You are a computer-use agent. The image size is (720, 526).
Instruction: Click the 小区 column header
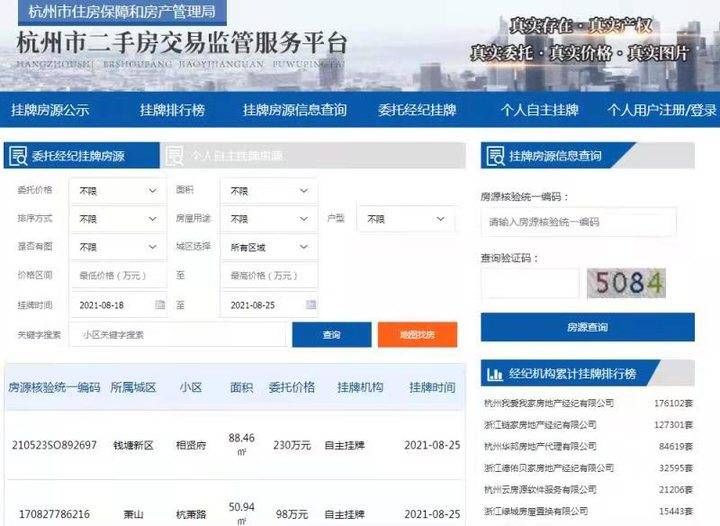pos(191,388)
